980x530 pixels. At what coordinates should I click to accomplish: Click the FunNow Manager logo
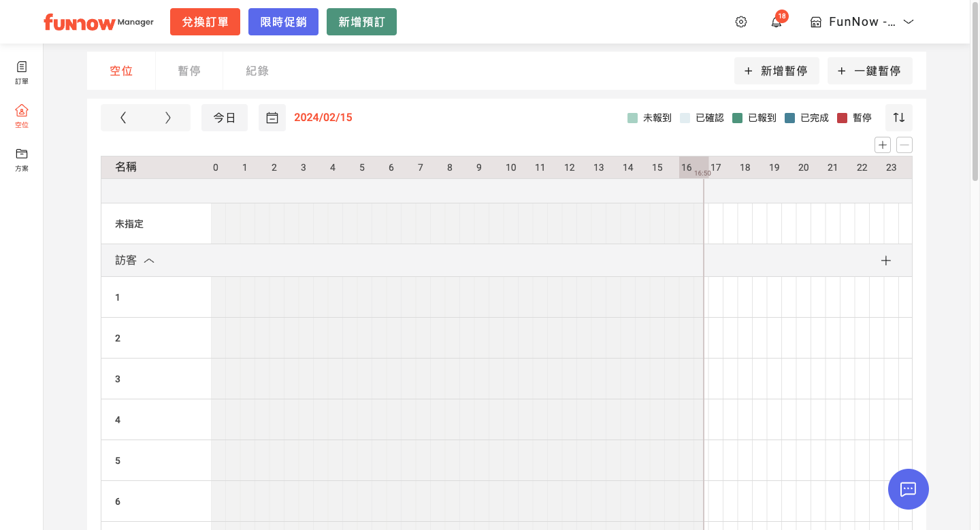(x=99, y=22)
